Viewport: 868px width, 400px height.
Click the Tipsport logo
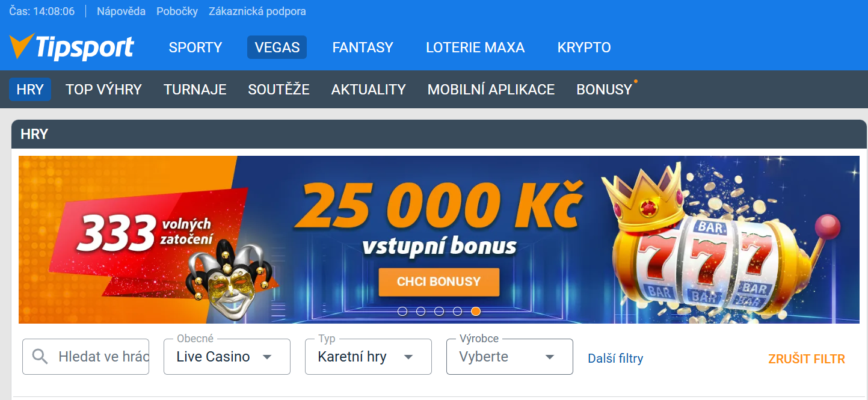(72, 47)
